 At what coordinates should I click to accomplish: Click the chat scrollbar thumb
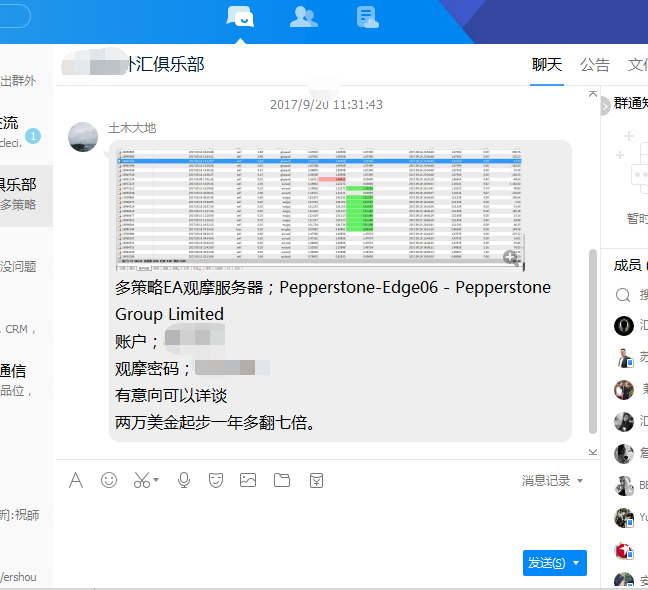(593, 341)
